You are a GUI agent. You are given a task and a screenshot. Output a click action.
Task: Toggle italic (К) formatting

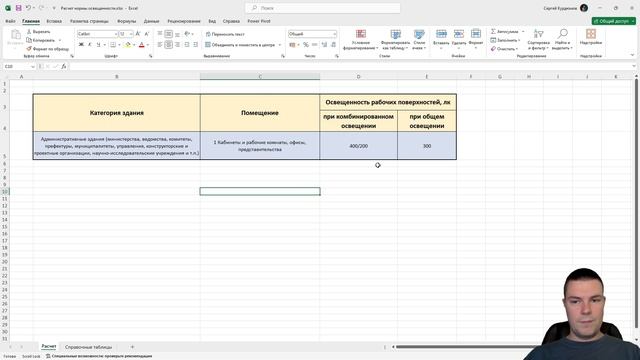tap(90, 44)
